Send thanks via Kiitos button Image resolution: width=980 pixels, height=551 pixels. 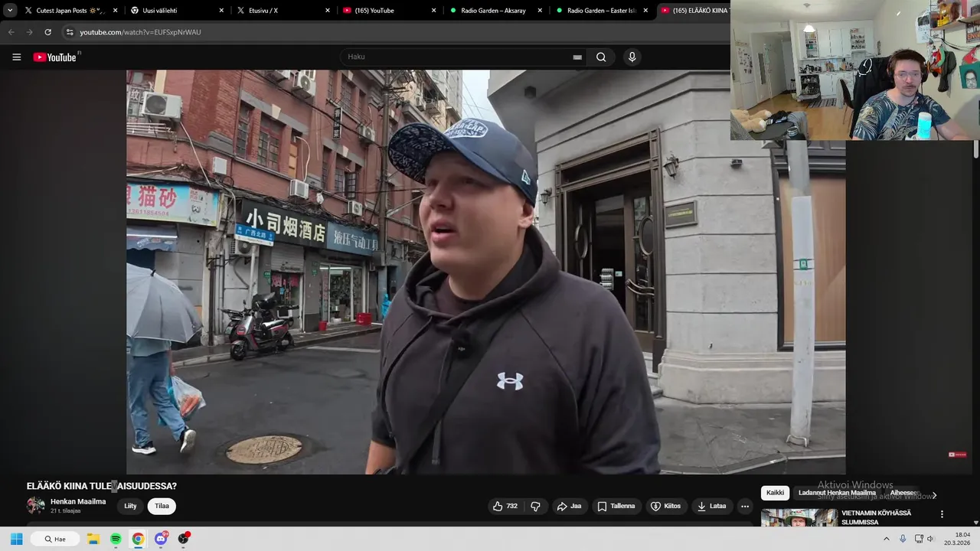tap(665, 506)
